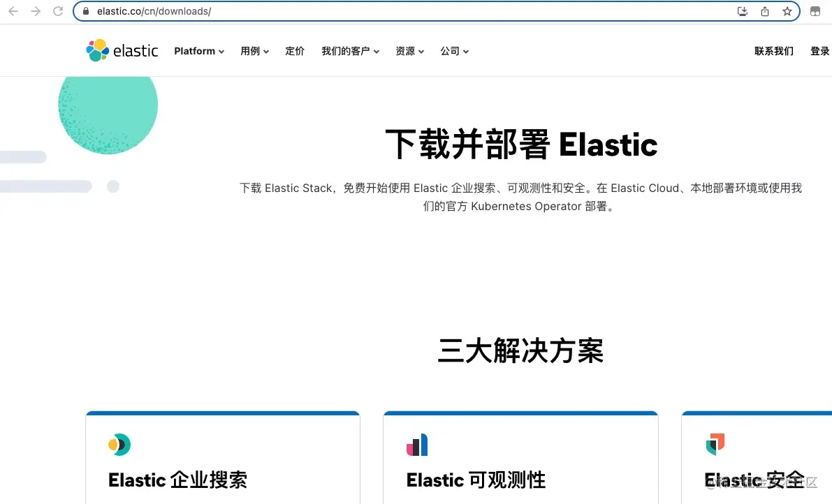Click the 联系我们 link

[x=773, y=51]
